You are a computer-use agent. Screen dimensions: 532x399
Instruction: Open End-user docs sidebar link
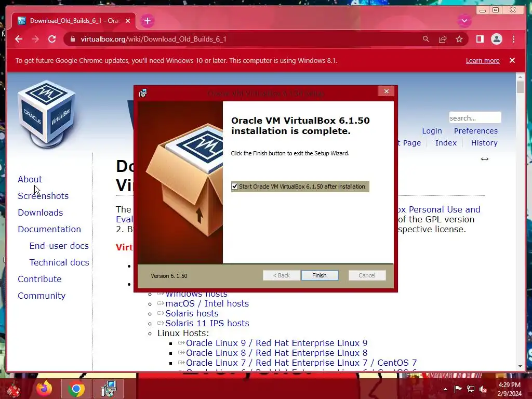pyautogui.click(x=59, y=246)
